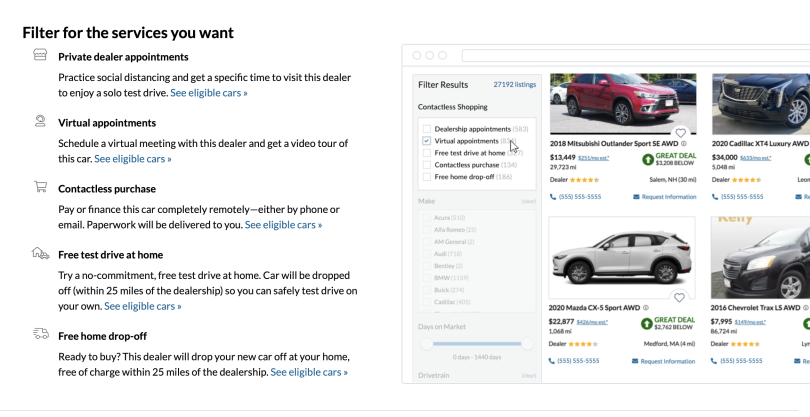Open the 2018 Mitsubishi Outlander photo
The image size is (810, 417).
pos(622,101)
